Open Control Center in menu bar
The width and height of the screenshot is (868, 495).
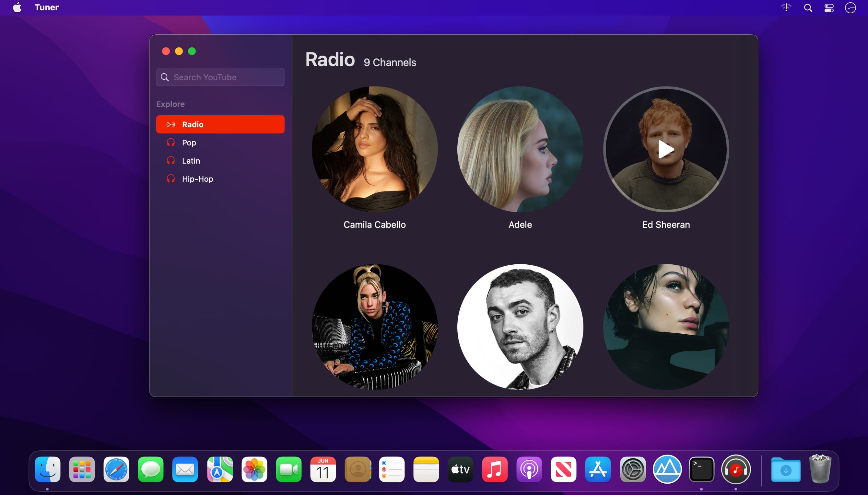click(x=829, y=7)
